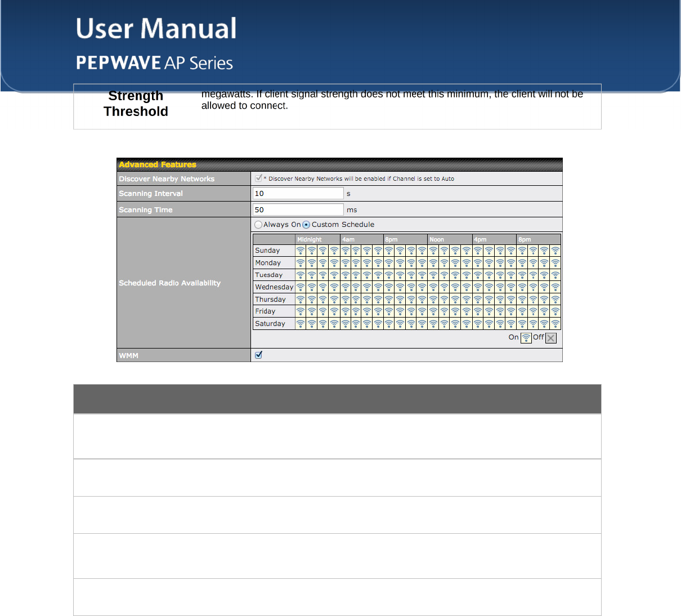681x616 pixels.
Task: Toggle the Friday 4pm Wi-Fi slot
Action: tap(478, 311)
